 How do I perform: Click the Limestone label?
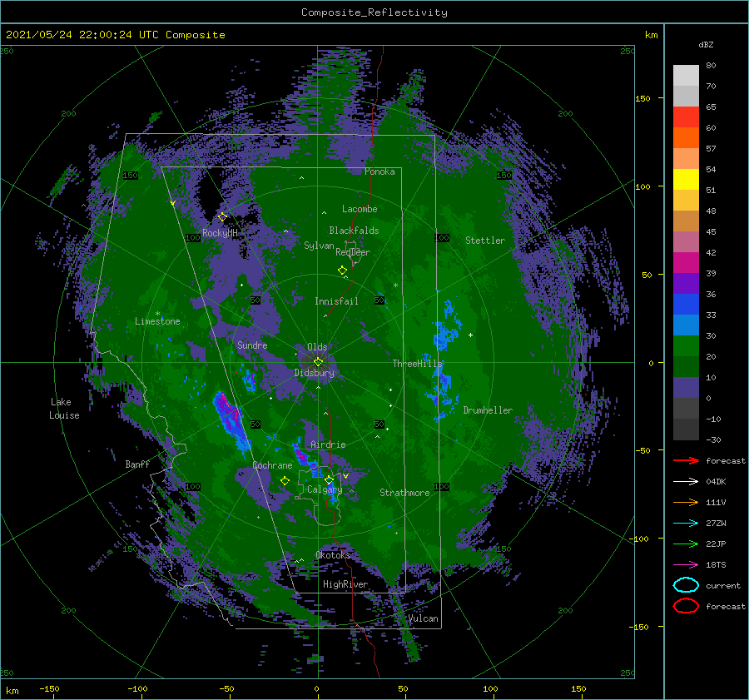pos(157,321)
